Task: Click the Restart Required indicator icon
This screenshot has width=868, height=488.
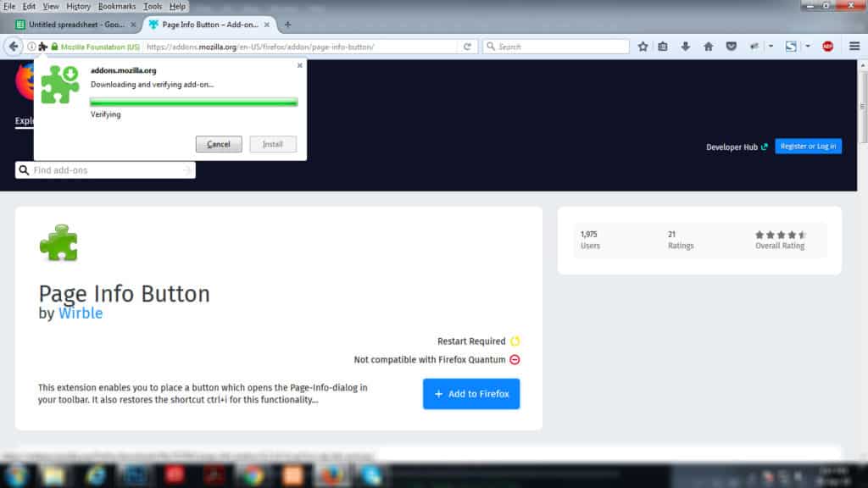Action: coord(515,341)
